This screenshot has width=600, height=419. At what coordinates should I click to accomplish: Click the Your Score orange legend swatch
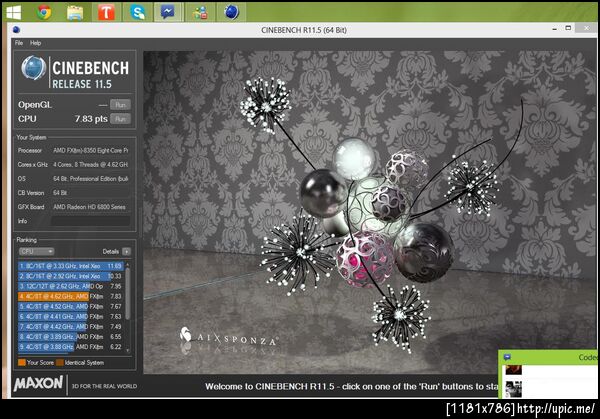(22, 362)
